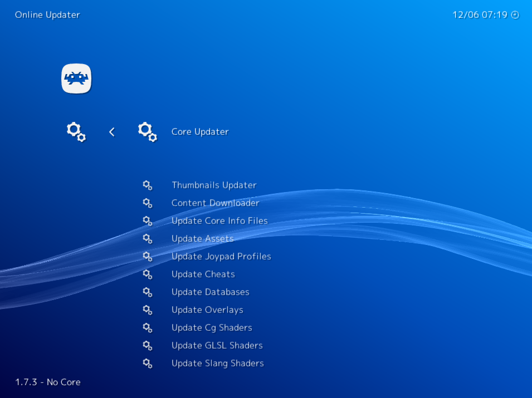The width and height of the screenshot is (532, 398).
Task: Click the 1.7.3 - No Core status text
Action: click(48, 382)
